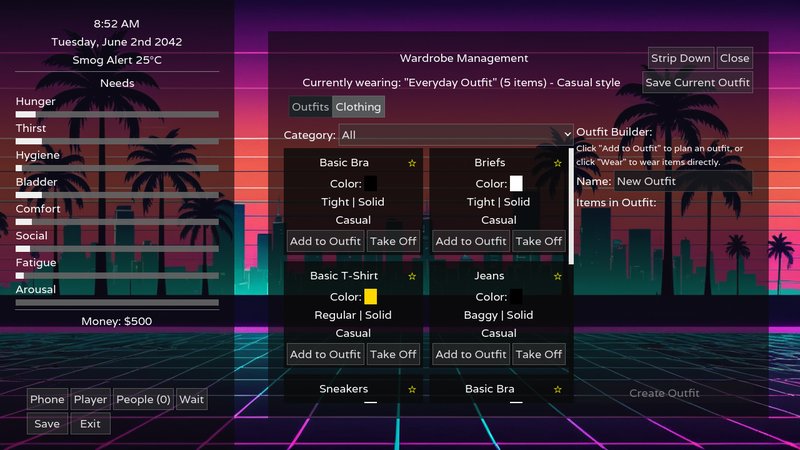Image resolution: width=800 pixels, height=450 pixels.
Task: Click the Sneakers favorite star
Action: (412, 389)
